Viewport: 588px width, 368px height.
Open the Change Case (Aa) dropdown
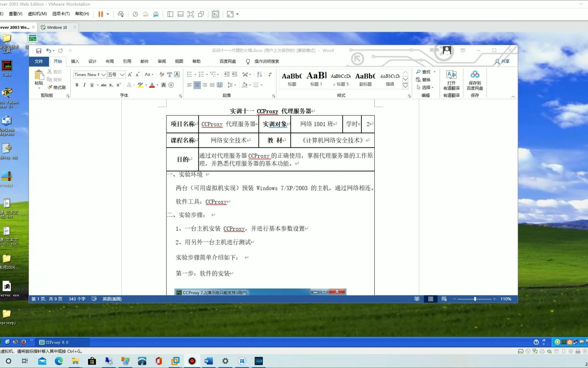[x=149, y=75]
